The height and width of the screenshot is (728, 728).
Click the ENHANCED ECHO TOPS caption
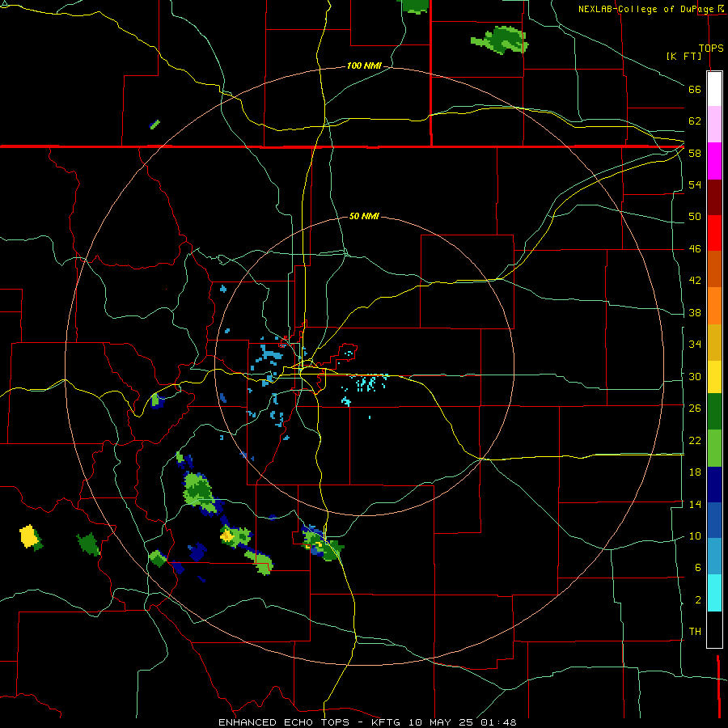click(284, 722)
